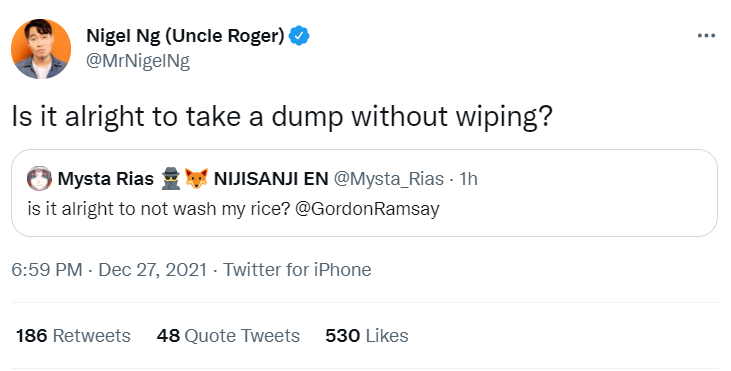Click the main tweet text about wiping
This screenshot has width=731, height=371.
[x=282, y=117]
